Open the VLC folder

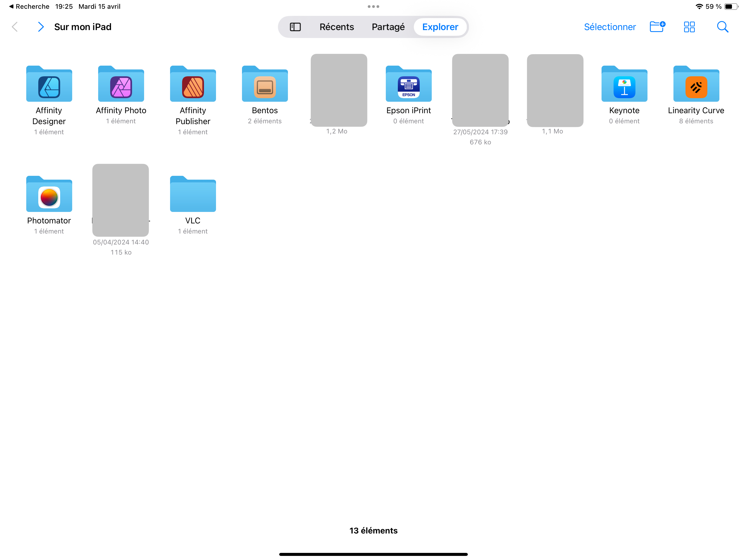pos(193,194)
